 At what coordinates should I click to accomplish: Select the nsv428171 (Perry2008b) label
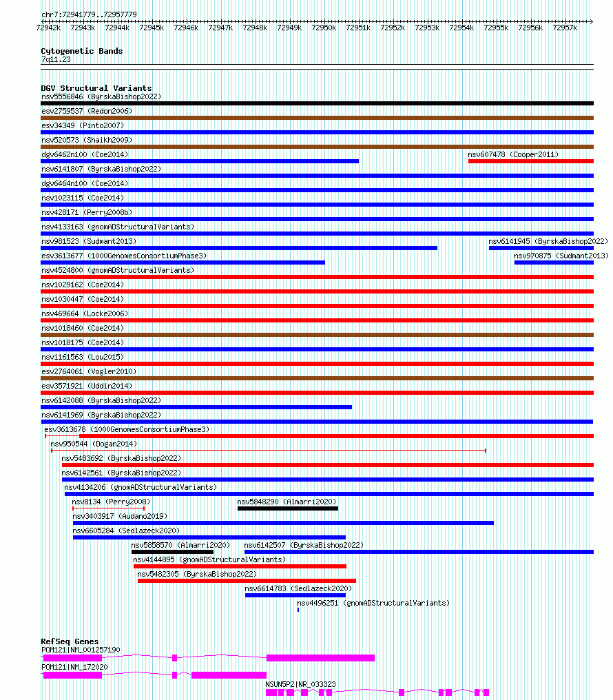point(87,212)
